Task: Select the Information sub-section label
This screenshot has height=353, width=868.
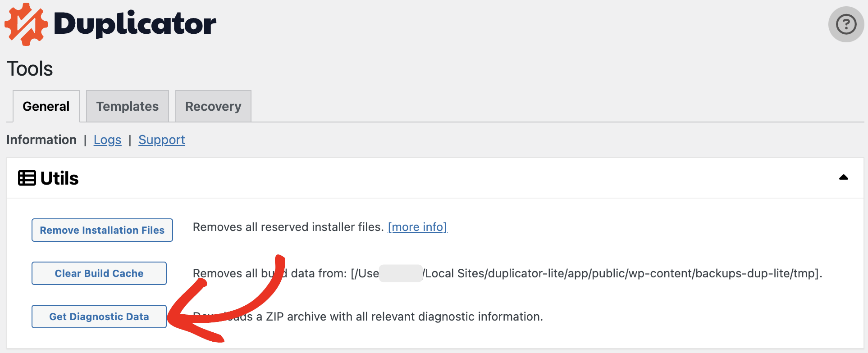Action: point(41,140)
